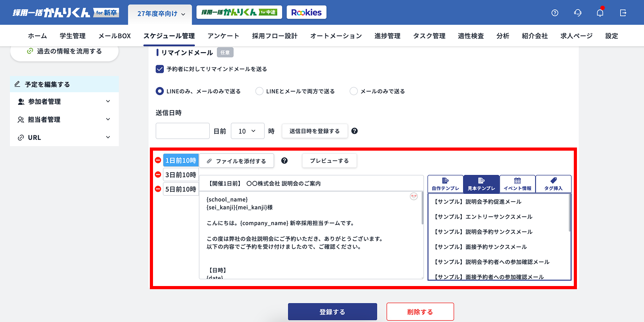Click the headset support icon
644x322 pixels.
(577, 13)
